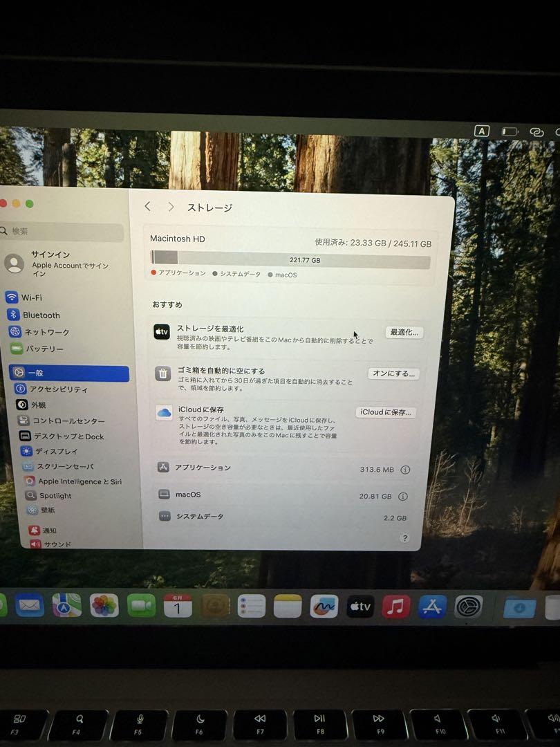Open System Settings from the Dock
Screen dimensions: 560x747
[x=469, y=607]
